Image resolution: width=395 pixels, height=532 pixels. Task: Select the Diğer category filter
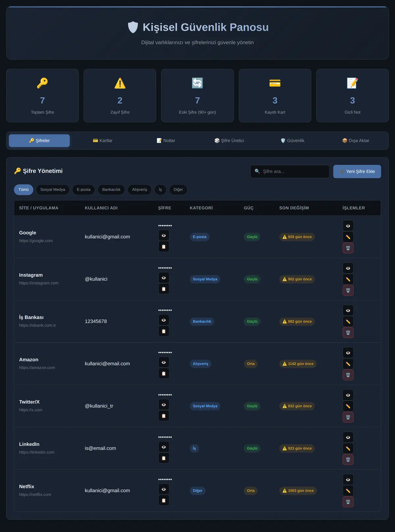tap(178, 189)
